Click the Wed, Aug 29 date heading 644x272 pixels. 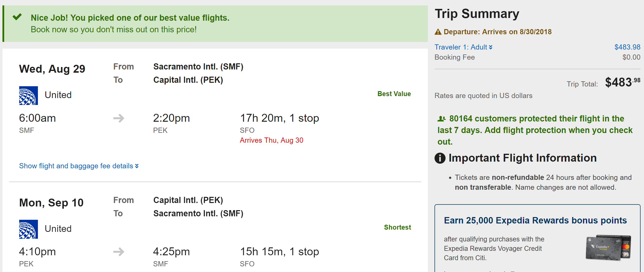pos(52,69)
